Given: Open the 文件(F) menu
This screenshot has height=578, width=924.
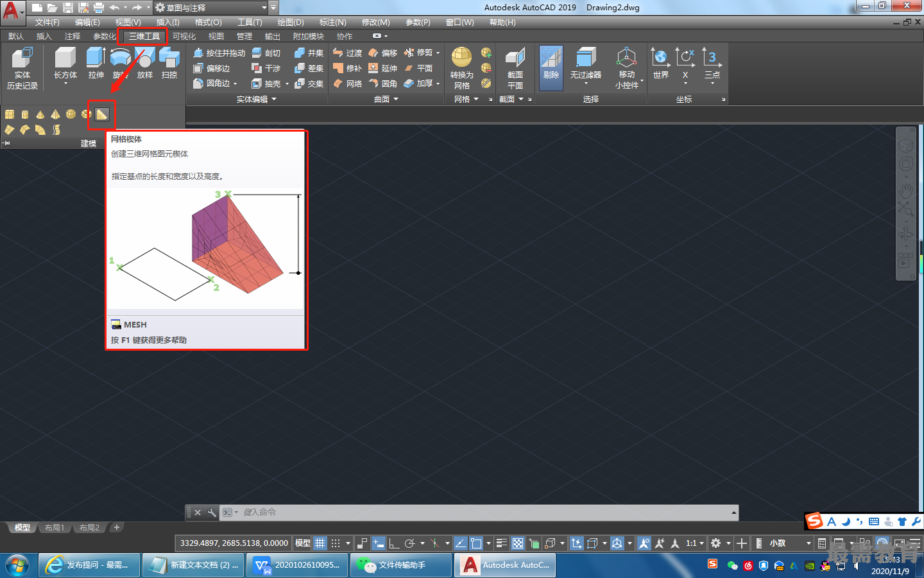Looking at the screenshot, I should coord(47,22).
